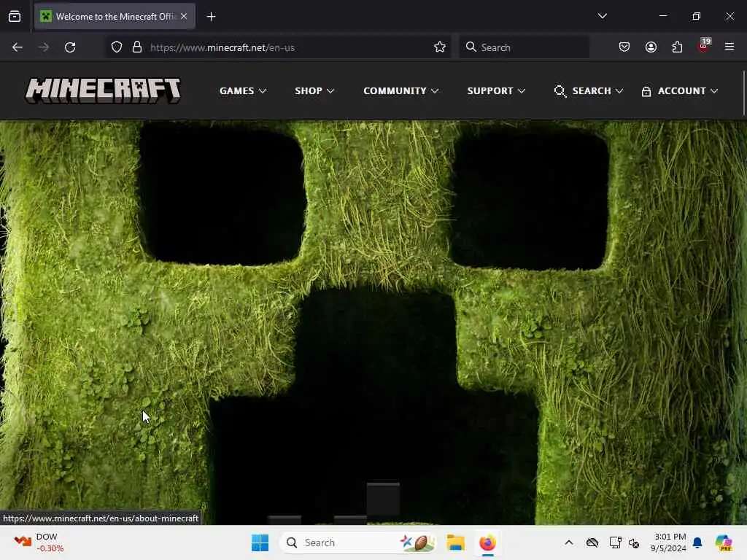Show hidden system tray icons
This screenshot has width=747, height=560.
pos(569,542)
